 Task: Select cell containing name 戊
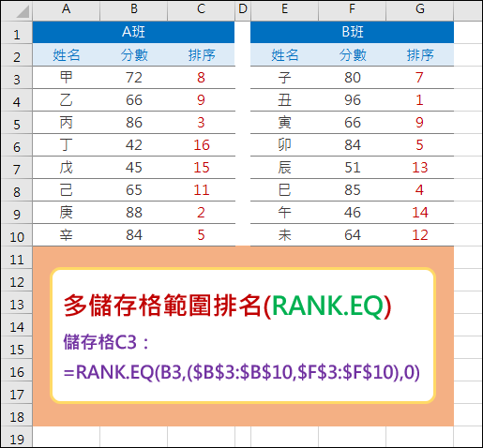67,168
